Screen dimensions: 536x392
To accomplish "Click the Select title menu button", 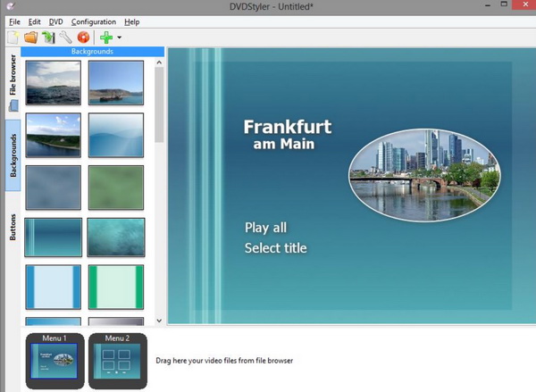I will (275, 248).
